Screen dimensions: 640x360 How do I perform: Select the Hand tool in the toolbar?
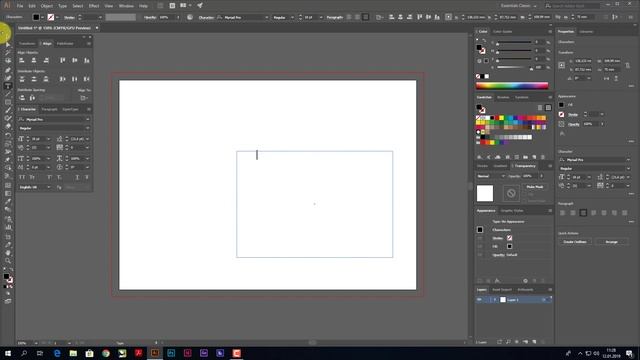click(8, 253)
